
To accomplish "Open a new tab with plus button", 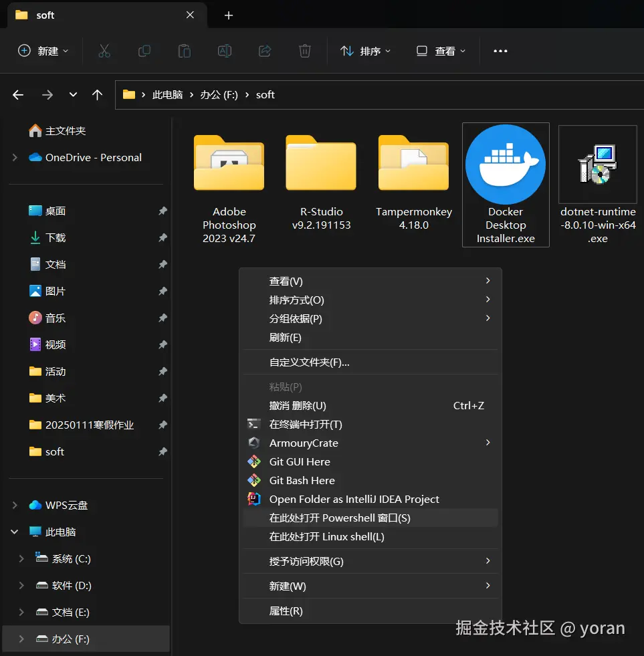I will [x=229, y=15].
